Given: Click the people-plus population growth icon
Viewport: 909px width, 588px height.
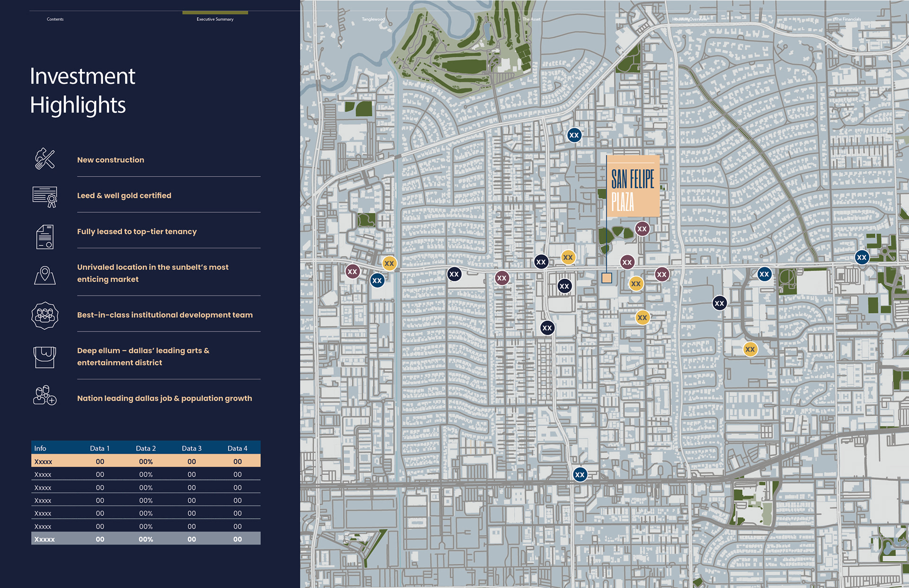Looking at the screenshot, I should point(45,395).
